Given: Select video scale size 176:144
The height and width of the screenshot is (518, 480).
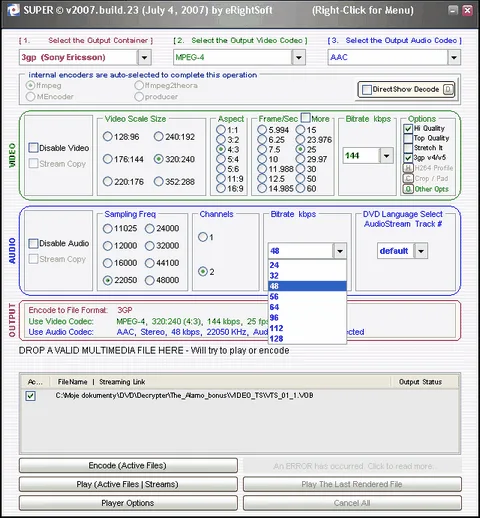Looking at the screenshot, I should click(x=107, y=159).
